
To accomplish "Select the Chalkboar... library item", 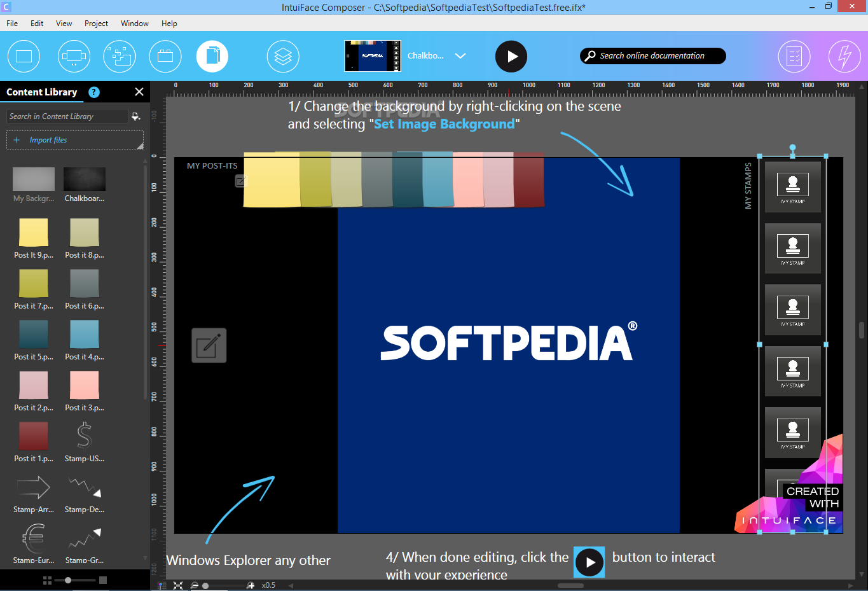I will (85, 184).
